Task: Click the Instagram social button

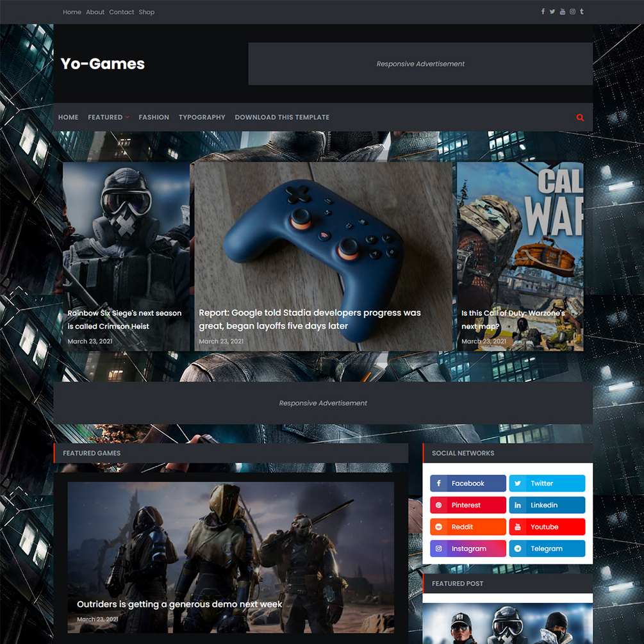Action: [x=468, y=549]
